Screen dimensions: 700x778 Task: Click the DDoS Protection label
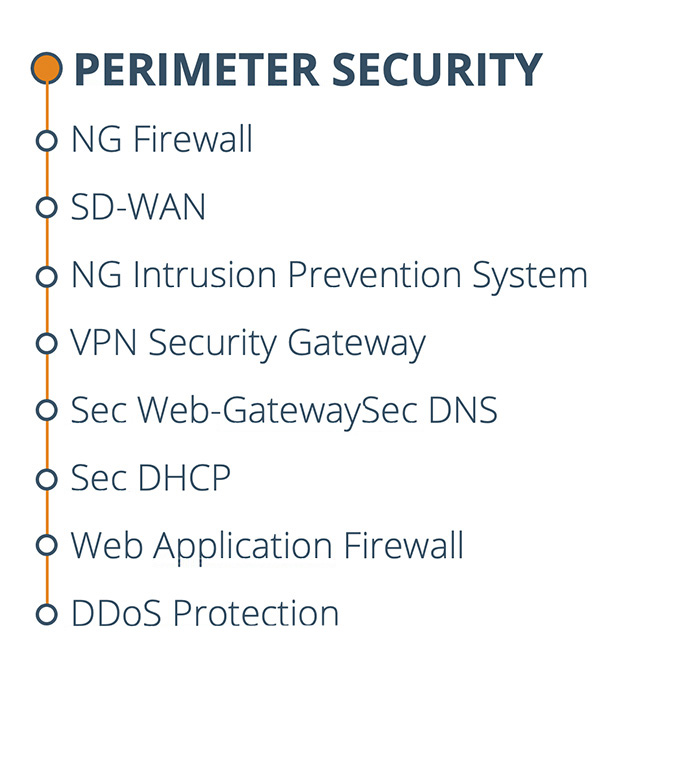coord(205,613)
